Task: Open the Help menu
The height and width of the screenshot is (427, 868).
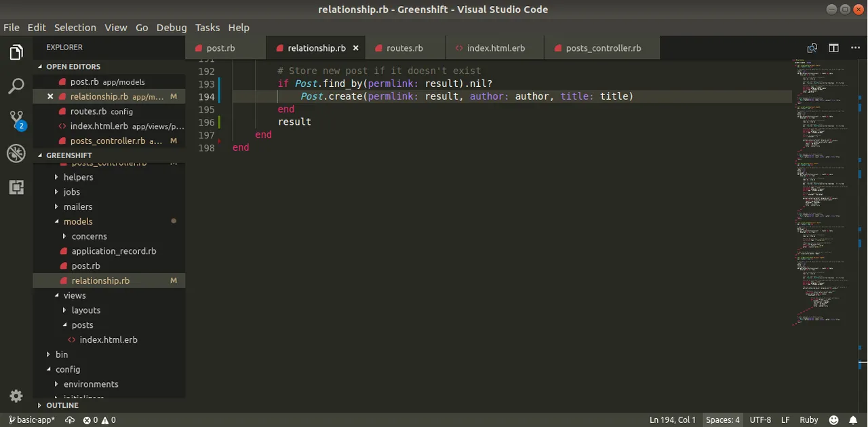Action: (239, 27)
